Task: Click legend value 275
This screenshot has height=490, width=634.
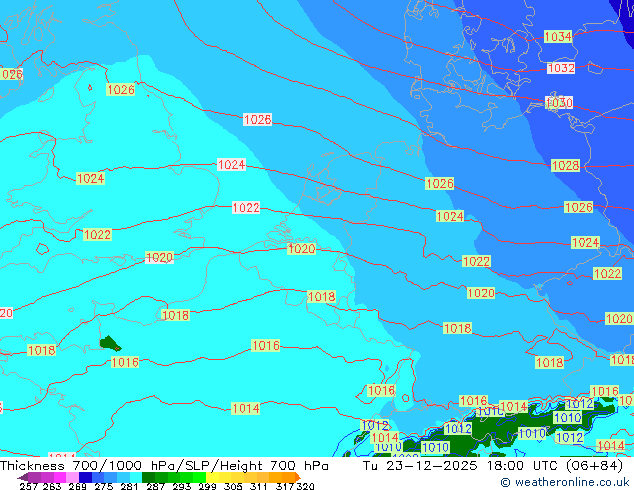Action: (104, 486)
